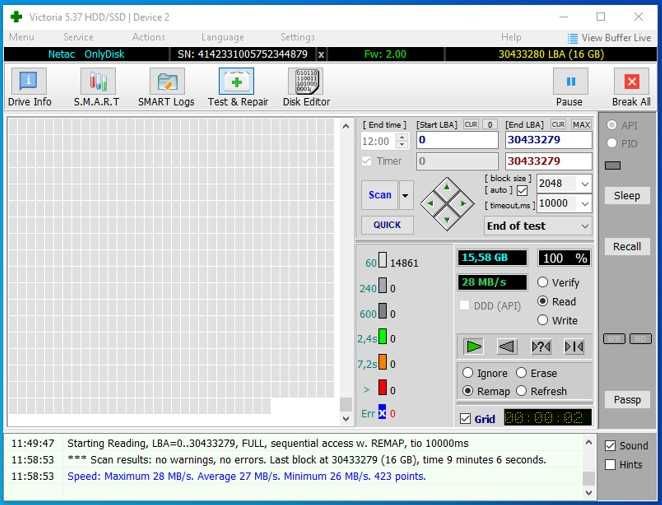Enable the Hints checkbox

610,465
